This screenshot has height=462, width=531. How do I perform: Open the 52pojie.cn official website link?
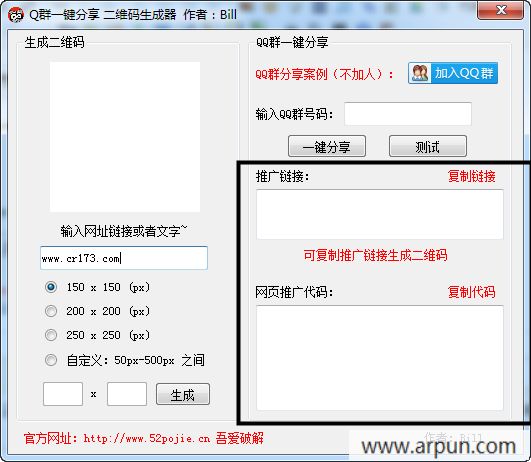tap(147, 439)
